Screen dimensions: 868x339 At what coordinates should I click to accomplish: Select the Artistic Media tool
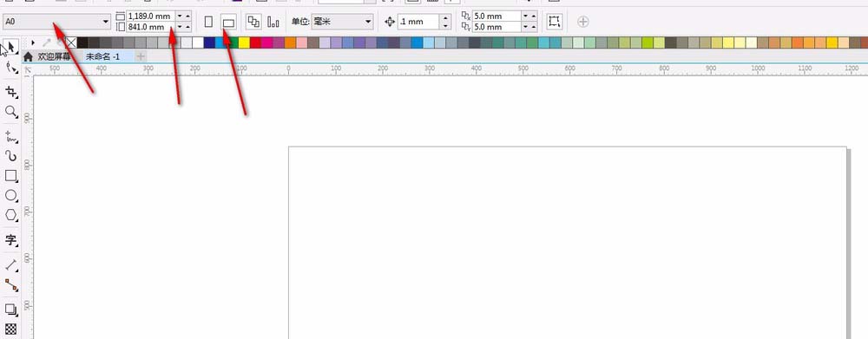11,156
